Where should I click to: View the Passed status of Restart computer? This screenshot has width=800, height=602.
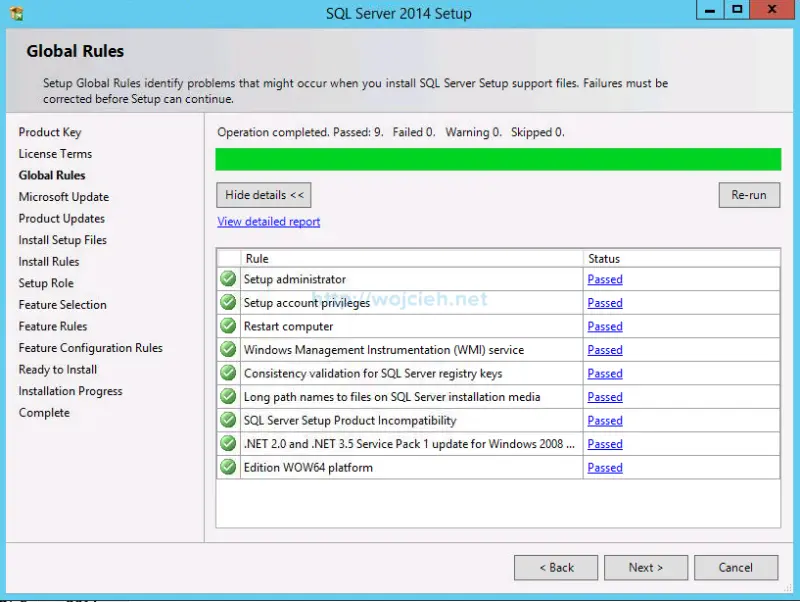click(x=604, y=326)
